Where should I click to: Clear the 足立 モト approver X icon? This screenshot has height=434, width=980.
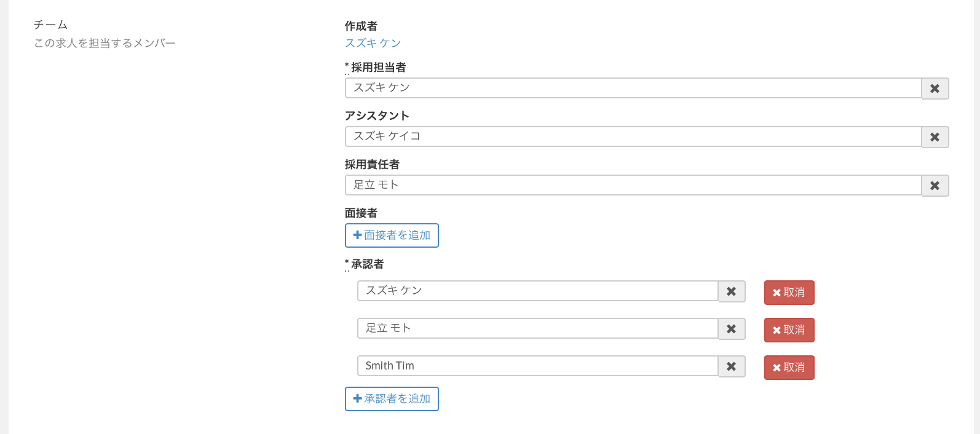732,329
